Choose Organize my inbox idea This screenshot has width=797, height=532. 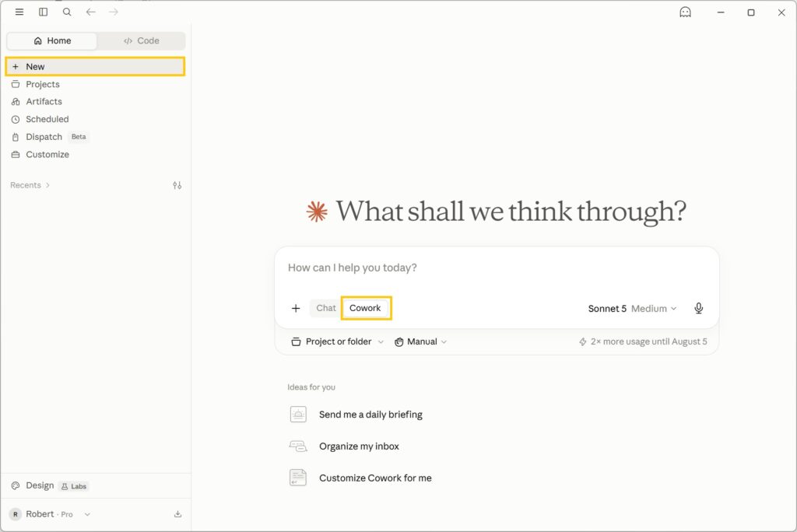(x=359, y=446)
